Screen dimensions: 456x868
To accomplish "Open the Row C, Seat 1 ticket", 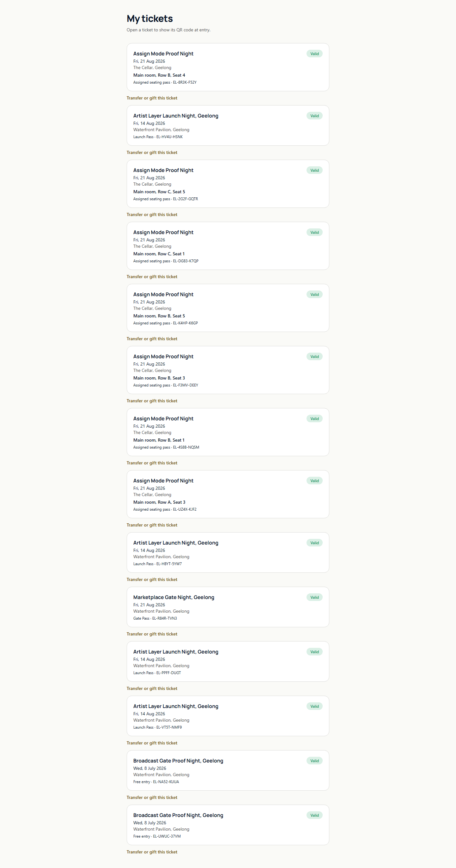I will [x=228, y=246].
